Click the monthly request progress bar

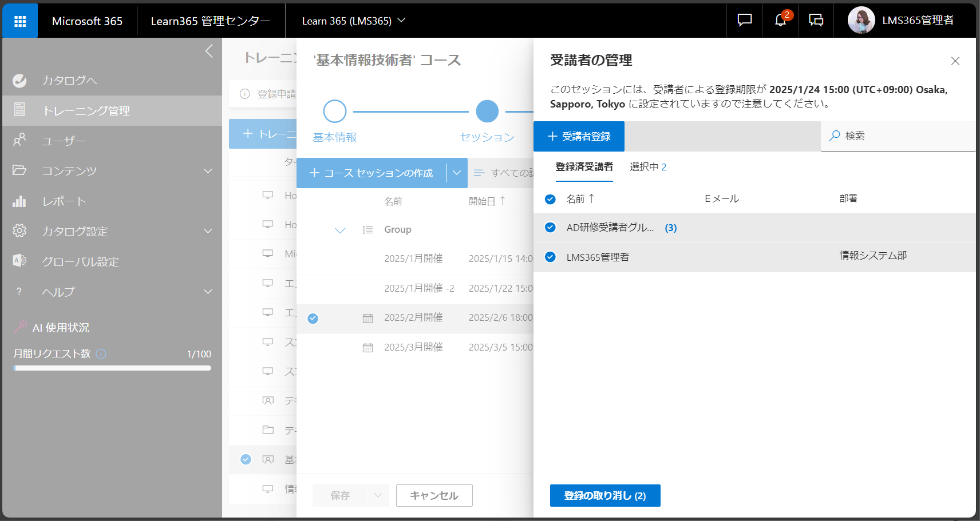(x=112, y=368)
